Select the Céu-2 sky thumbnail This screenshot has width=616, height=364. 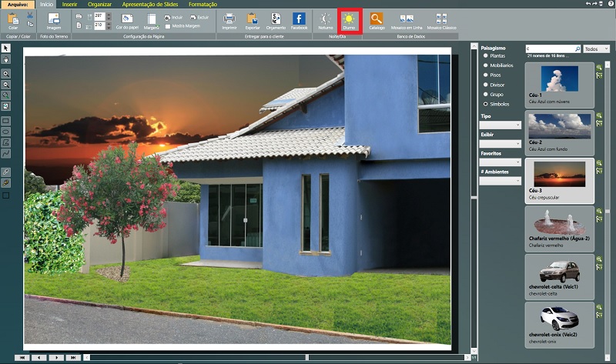click(559, 126)
